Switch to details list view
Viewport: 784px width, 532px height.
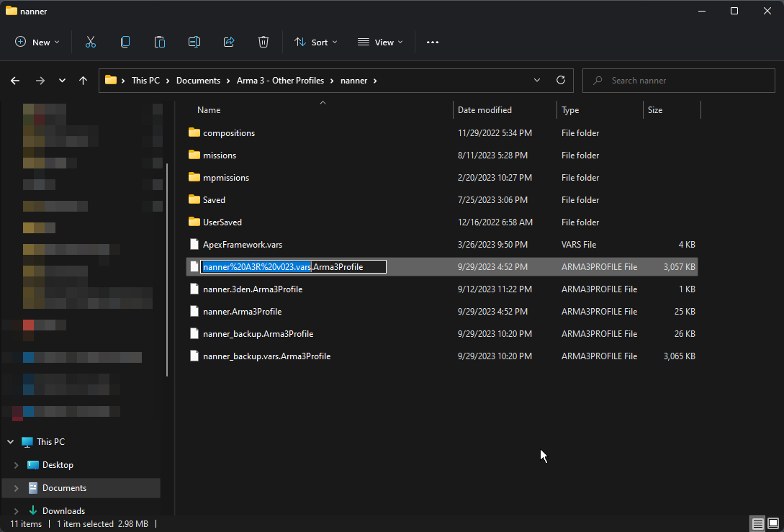[758, 523]
